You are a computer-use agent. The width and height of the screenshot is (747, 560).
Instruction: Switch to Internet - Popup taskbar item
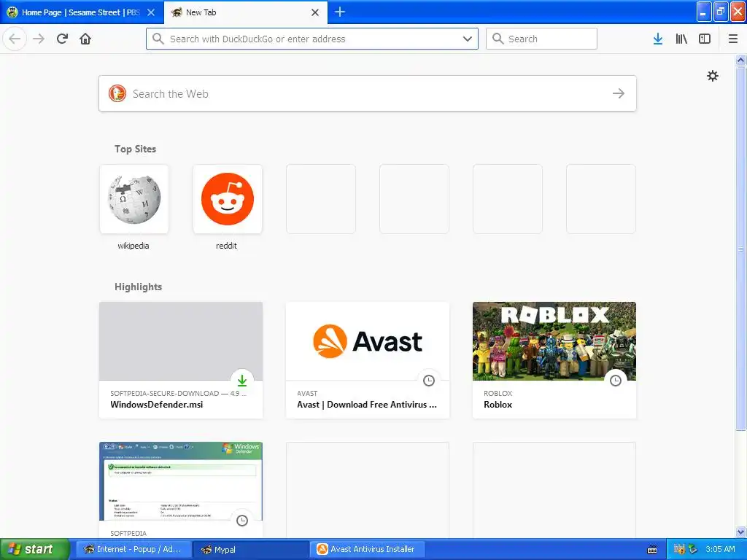[x=134, y=549]
